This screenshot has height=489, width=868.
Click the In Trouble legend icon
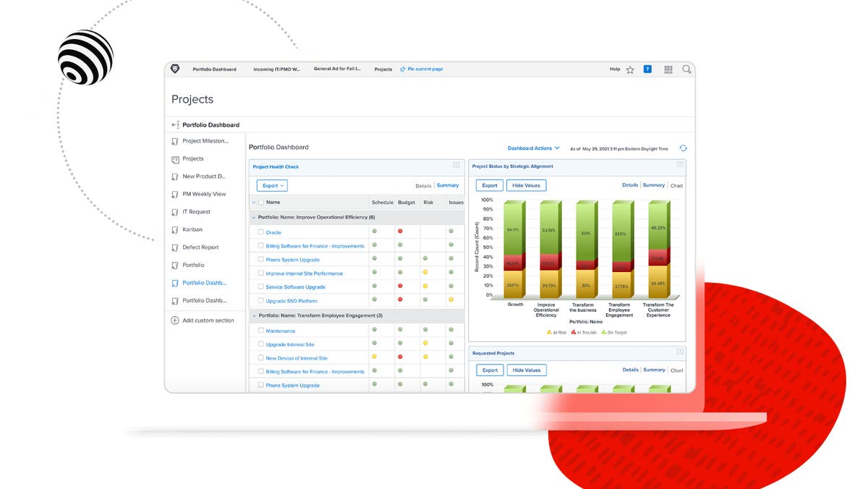[574, 333]
